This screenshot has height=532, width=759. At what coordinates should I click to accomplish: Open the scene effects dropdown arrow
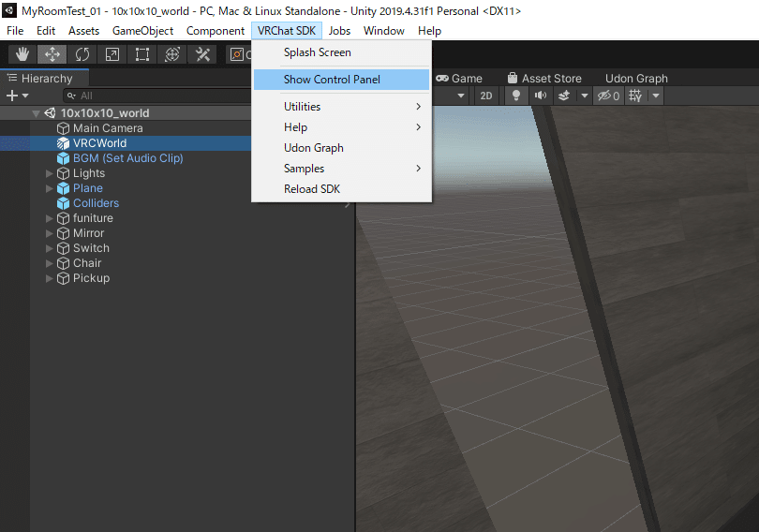coord(585,96)
